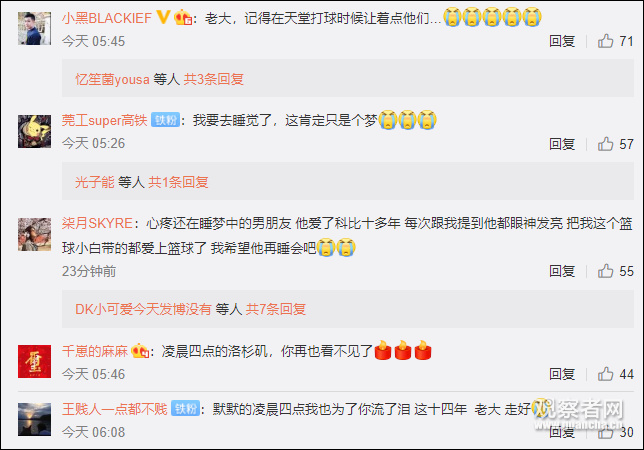Click thumbs-up on 莞工super高铁 comment
This screenshot has width=644, height=450.
pos(605,144)
